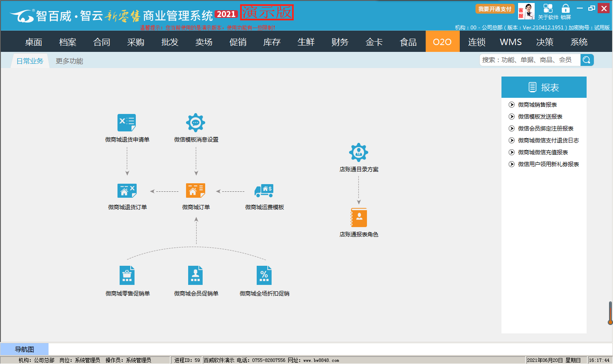Screen dimensions: 613x364
Task: Switch to the 更多功能 tab
Action: pyautogui.click(x=69, y=61)
